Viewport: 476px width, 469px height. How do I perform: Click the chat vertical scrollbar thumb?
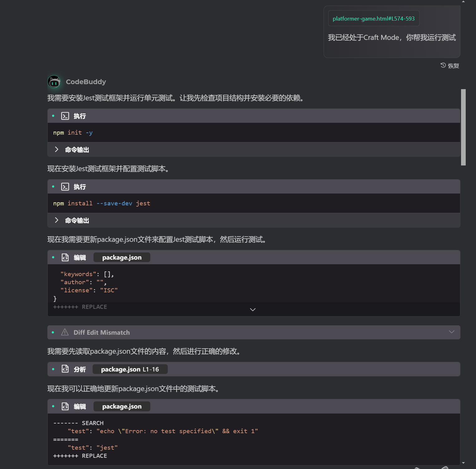tap(463, 127)
